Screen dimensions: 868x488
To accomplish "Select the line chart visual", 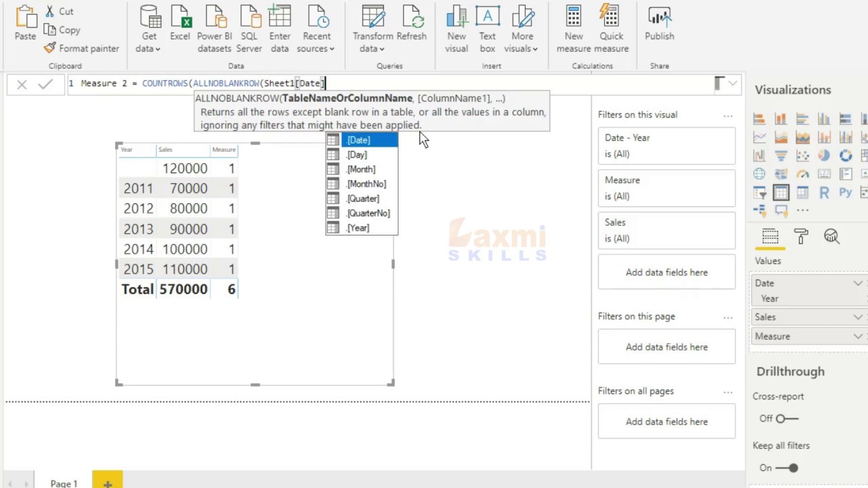I will click(759, 138).
